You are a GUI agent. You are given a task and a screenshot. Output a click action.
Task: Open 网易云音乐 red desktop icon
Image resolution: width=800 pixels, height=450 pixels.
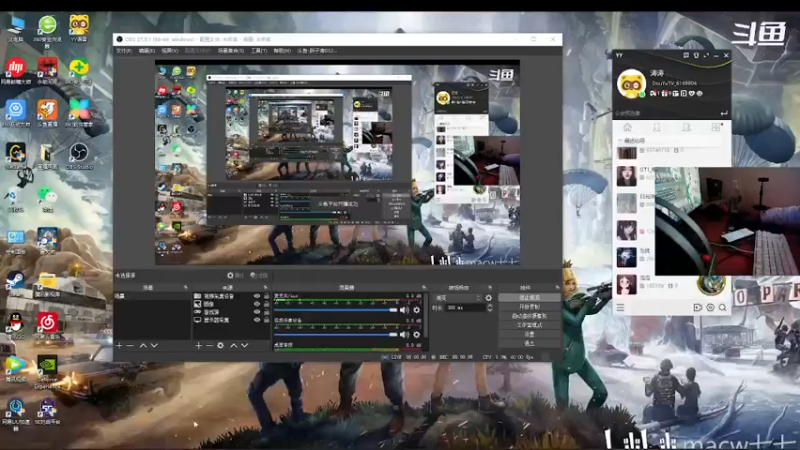(x=47, y=325)
